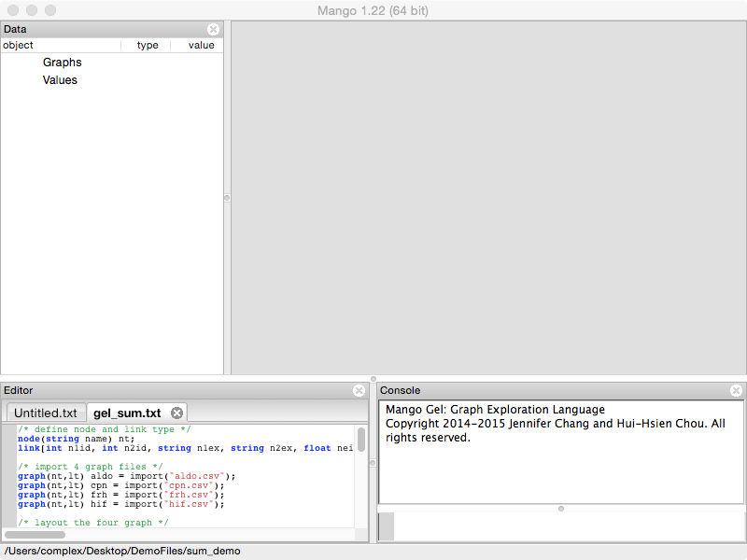The height and width of the screenshot is (560, 747).
Task: Select the gel_sum.txt editor tab
Action: pos(127,413)
